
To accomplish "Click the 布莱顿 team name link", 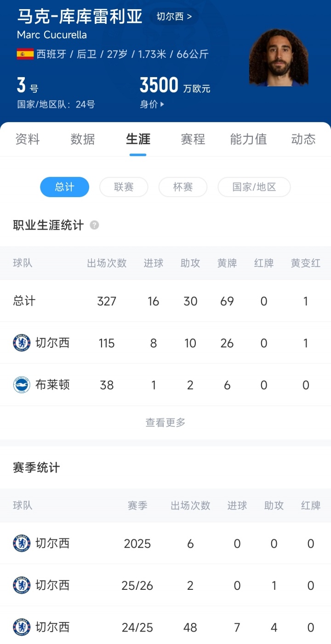I will click(52, 384).
